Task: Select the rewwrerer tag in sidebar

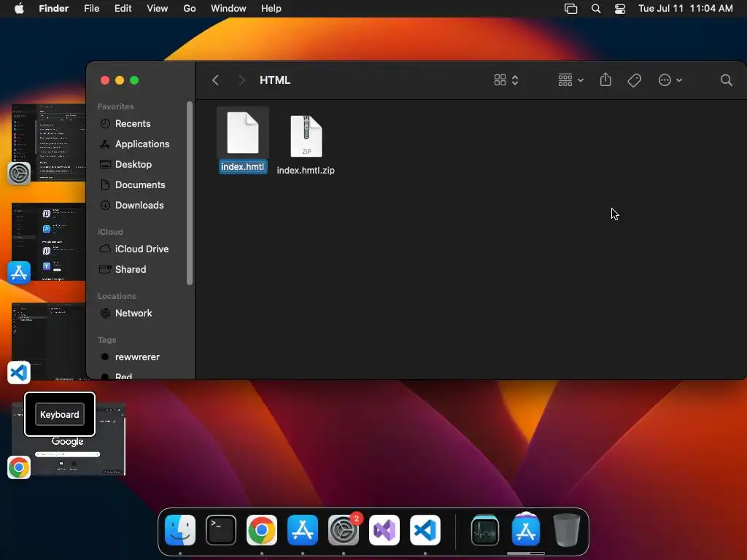Action: pyautogui.click(x=138, y=357)
